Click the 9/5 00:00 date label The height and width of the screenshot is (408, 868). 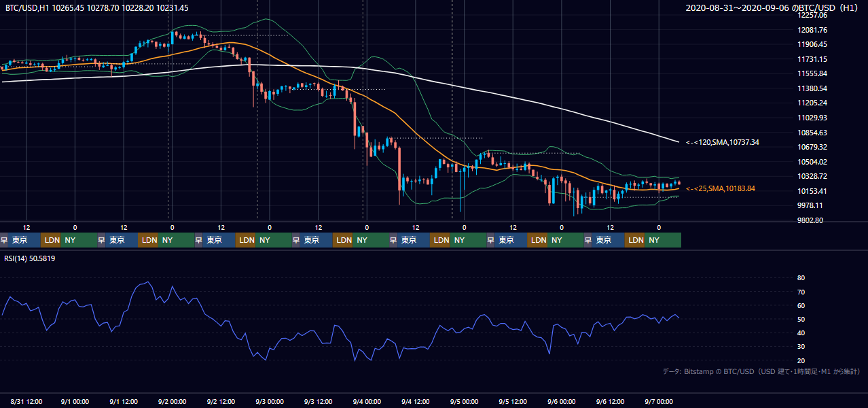coord(464,402)
